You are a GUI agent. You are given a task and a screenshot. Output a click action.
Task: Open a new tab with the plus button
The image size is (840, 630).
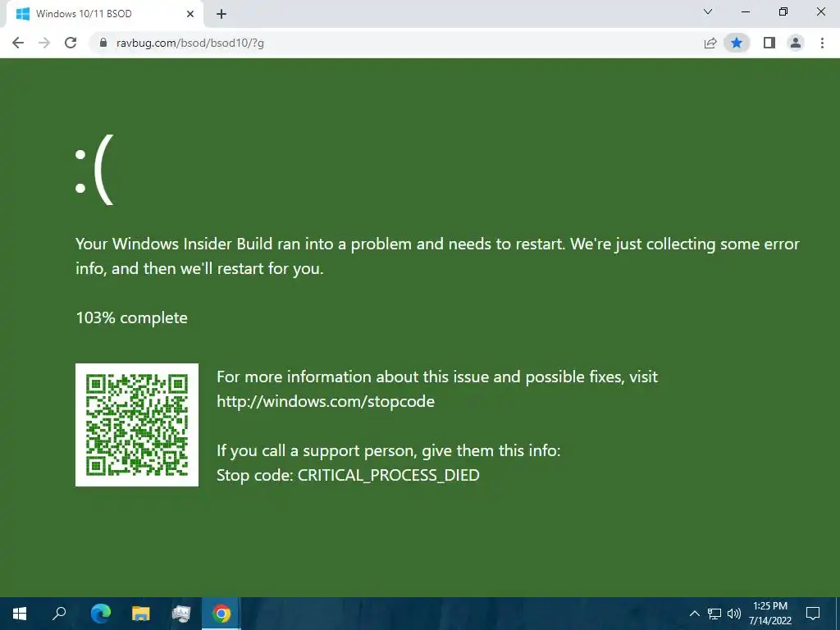tap(221, 14)
